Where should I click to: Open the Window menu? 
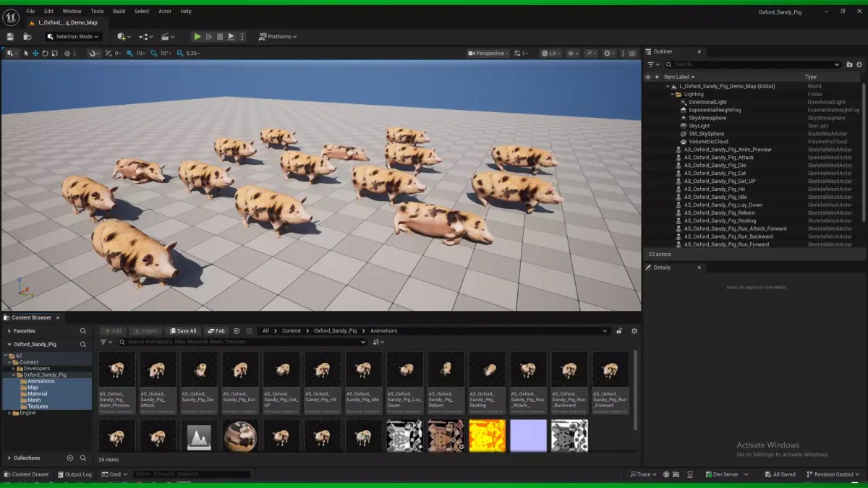coord(72,12)
